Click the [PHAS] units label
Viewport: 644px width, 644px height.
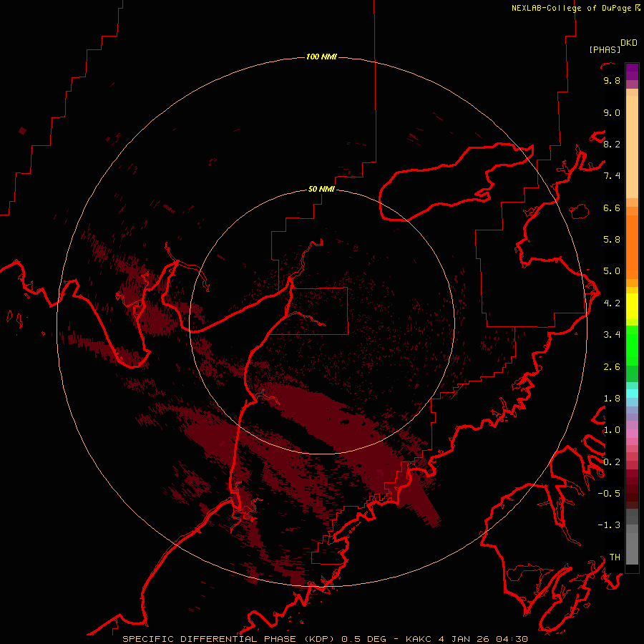tap(605, 49)
